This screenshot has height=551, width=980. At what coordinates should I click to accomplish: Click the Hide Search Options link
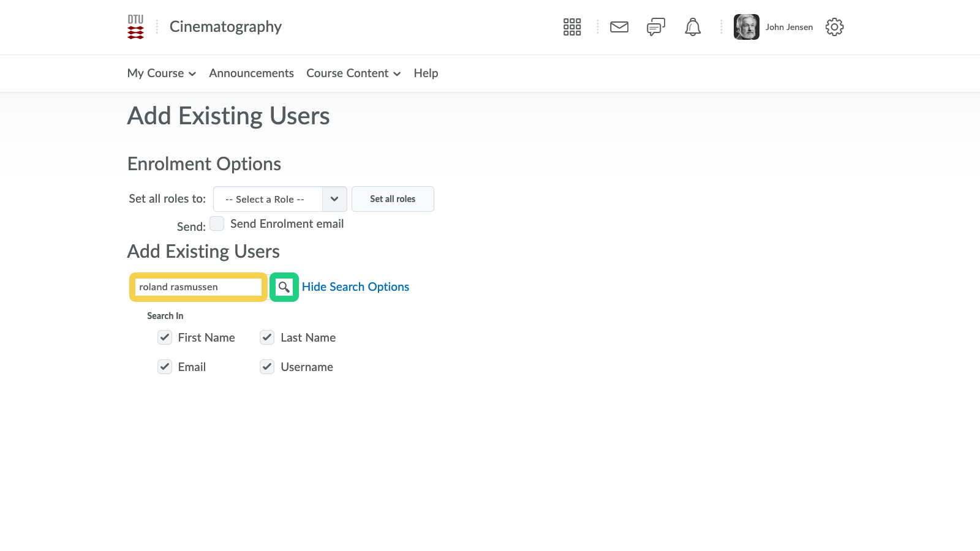[355, 287]
